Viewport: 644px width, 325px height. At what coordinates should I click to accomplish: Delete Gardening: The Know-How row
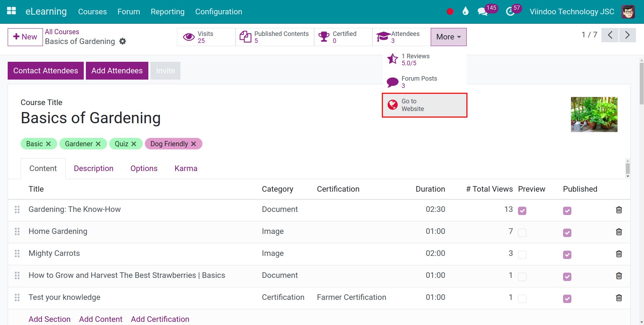(619, 210)
